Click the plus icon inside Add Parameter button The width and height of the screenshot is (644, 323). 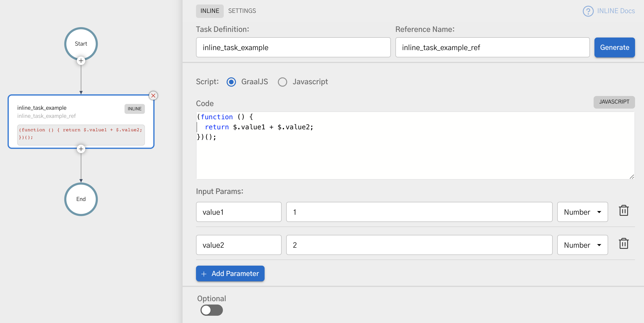tap(204, 273)
